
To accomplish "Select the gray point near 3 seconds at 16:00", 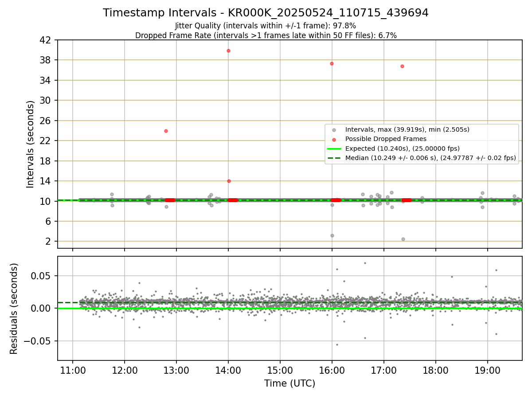I will click(332, 235).
